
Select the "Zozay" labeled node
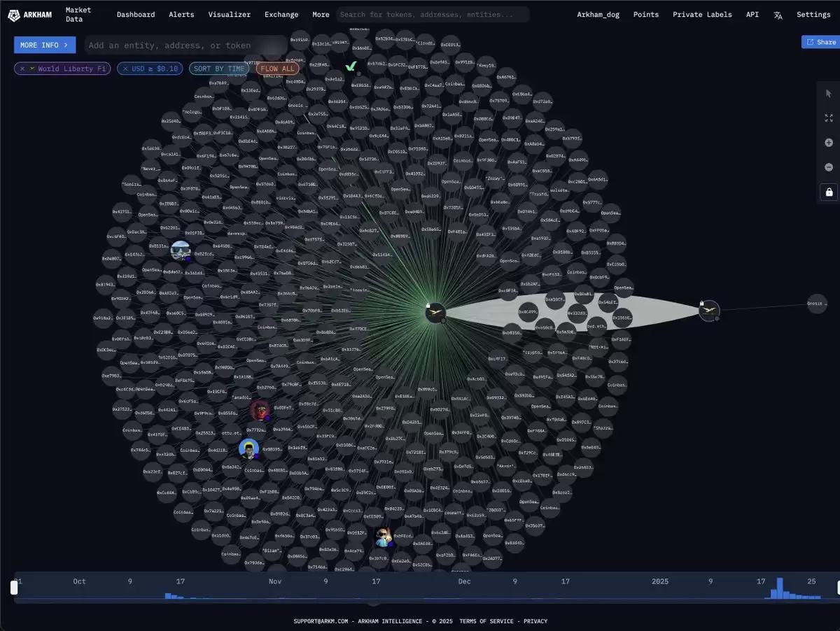click(x=496, y=178)
